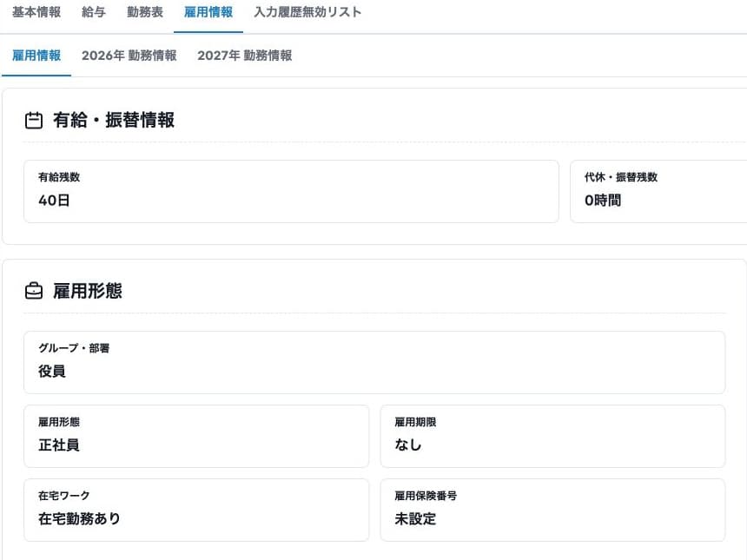Viewport: 747px width, 560px height.
Task: Select the 役員 department value
Action: (52, 371)
